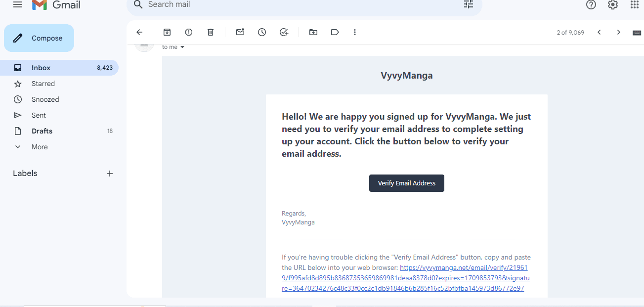Open the Drafts folder
This screenshot has height=307, width=644.
(59, 131)
